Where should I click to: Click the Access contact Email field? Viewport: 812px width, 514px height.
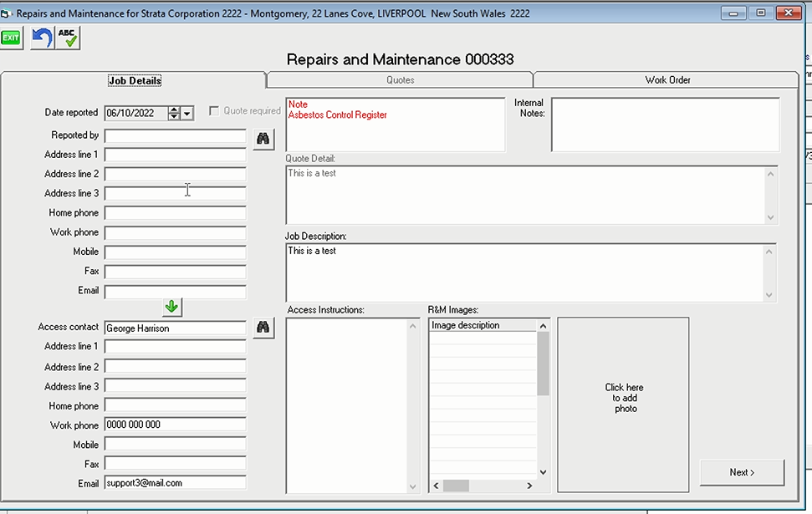[175, 483]
